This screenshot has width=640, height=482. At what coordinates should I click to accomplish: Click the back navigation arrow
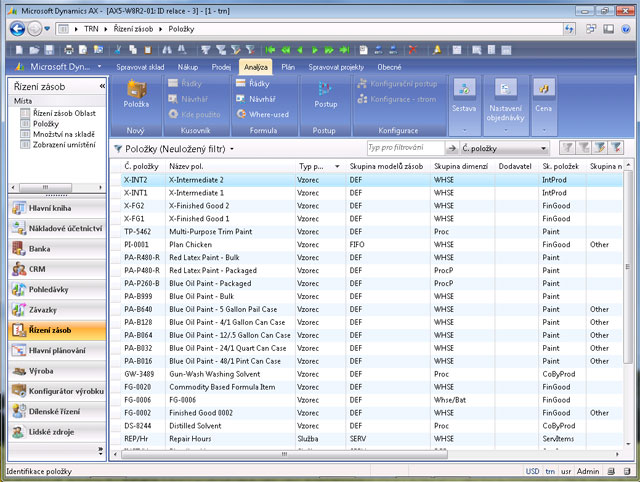[x=17, y=29]
